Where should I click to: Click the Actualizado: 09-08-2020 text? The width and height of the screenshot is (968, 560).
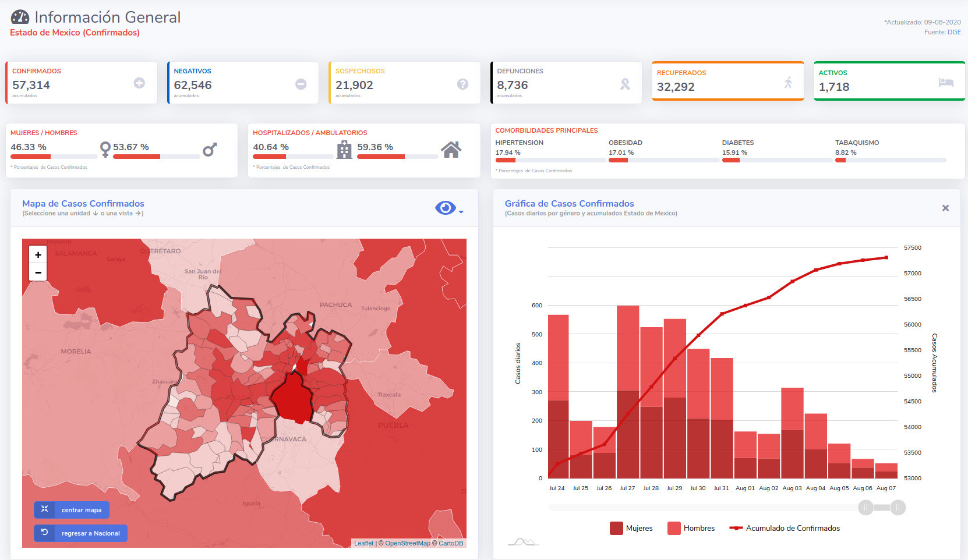point(923,22)
